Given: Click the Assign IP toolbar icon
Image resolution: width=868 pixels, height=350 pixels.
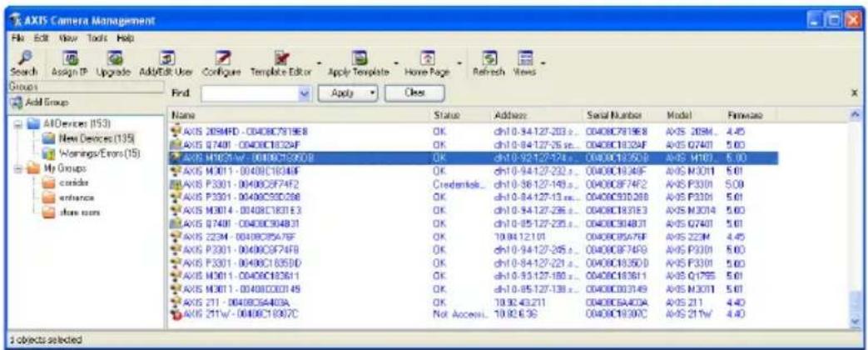Looking at the screenshot, I should click(x=72, y=64).
